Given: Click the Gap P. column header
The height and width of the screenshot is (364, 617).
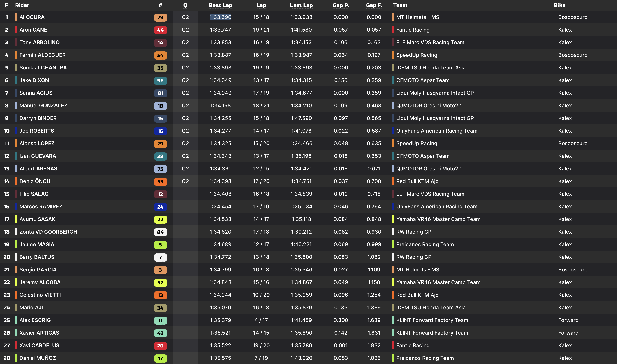Looking at the screenshot, I should pyautogui.click(x=340, y=5).
